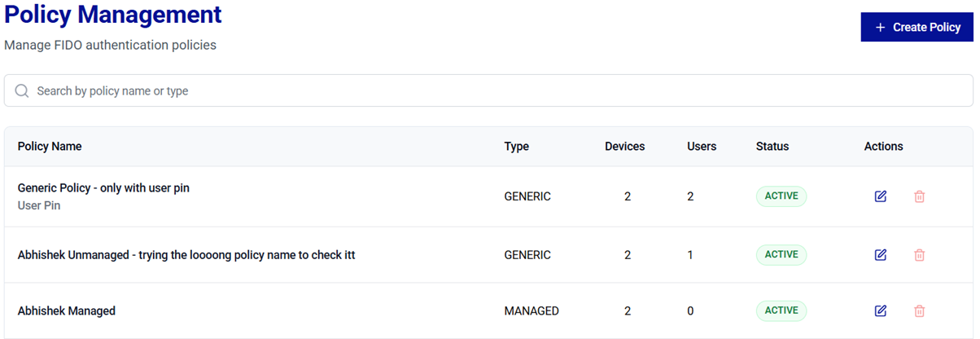
Task: Edit the 'Generic Policy - only with user pin' policy
Action: tap(880, 196)
